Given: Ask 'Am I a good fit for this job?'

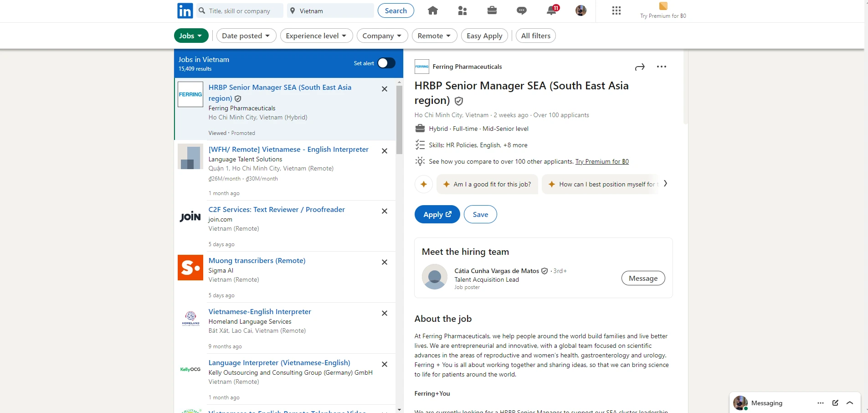Looking at the screenshot, I should pyautogui.click(x=487, y=184).
